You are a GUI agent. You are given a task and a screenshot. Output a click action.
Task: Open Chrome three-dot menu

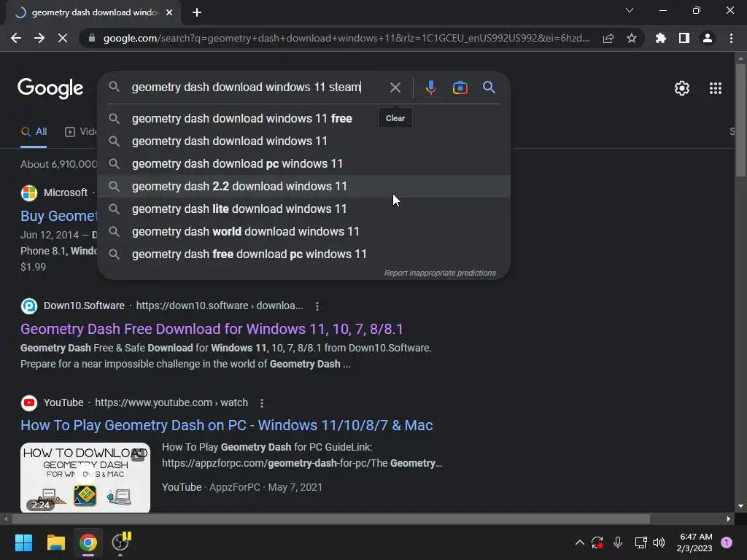[x=731, y=38]
